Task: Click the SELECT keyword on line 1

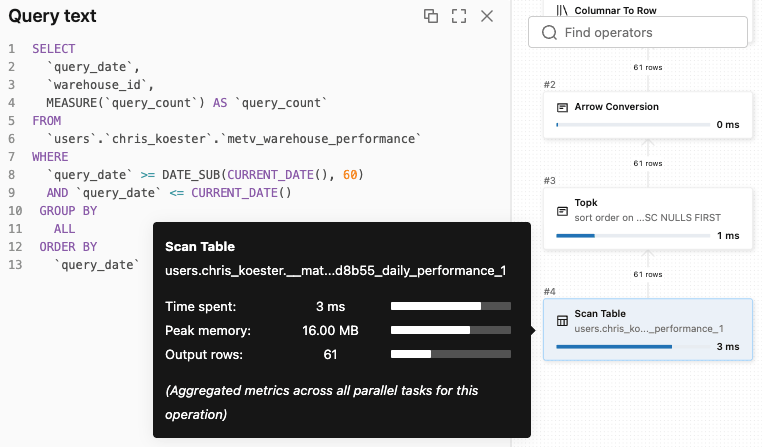Action: pos(53,49)
